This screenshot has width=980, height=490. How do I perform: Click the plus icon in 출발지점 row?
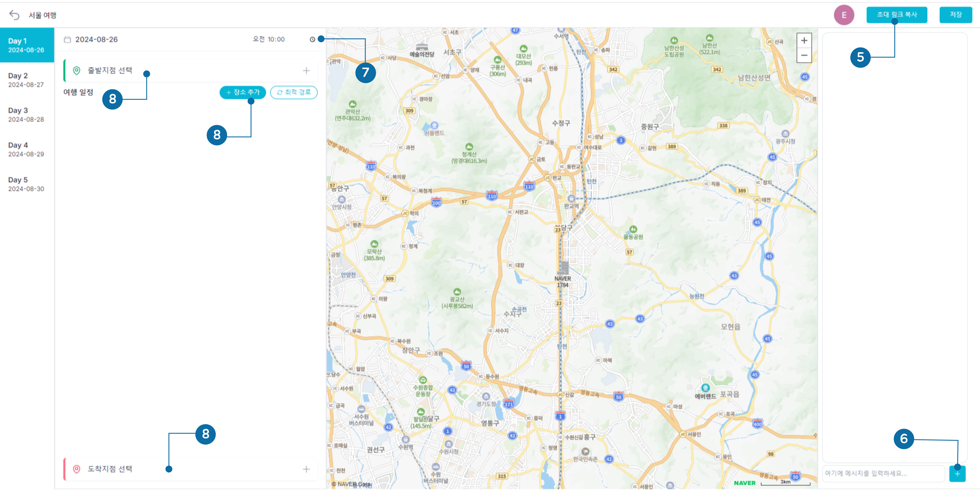coord(306,70)
